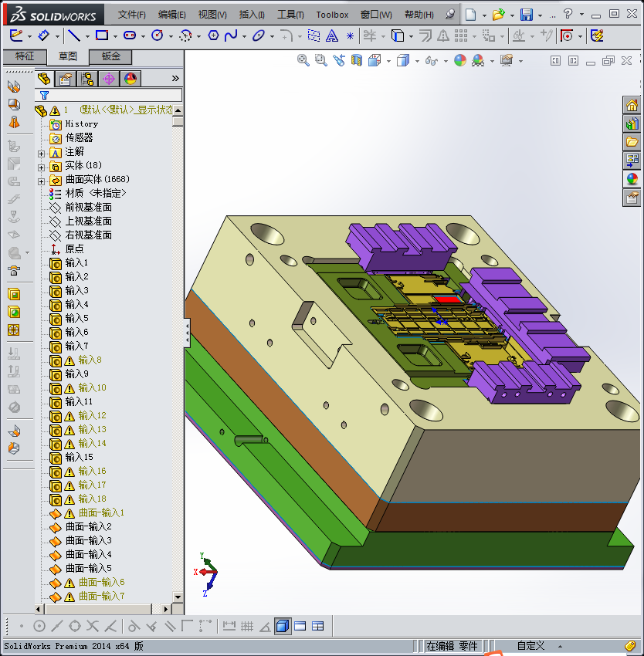Click the tree vertical scrollbar down arrow

point(178,597)
